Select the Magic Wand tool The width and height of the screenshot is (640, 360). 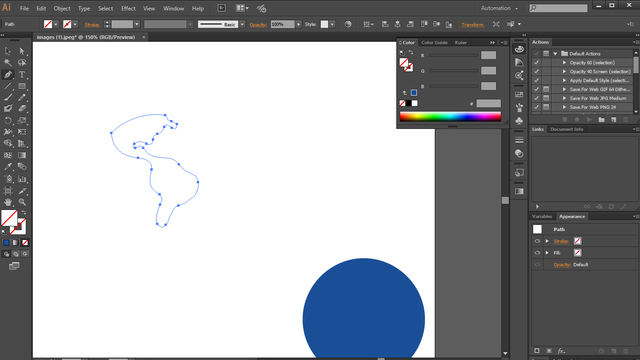coord(8,62)
